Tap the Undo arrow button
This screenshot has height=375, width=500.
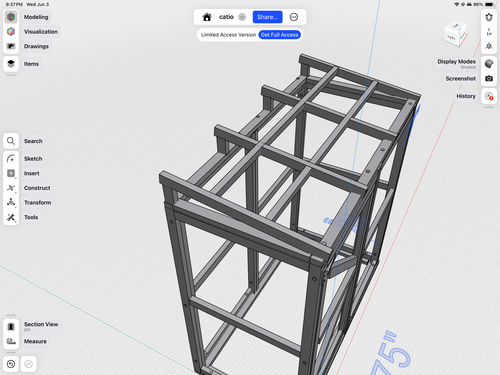(11, 364)
